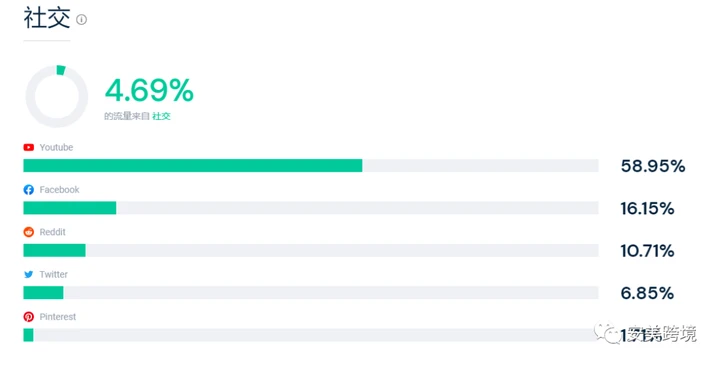The width and height of the screenshot is (720, 365).
Task: Click the red YouTube logo icon
Action: pos(28,147)
